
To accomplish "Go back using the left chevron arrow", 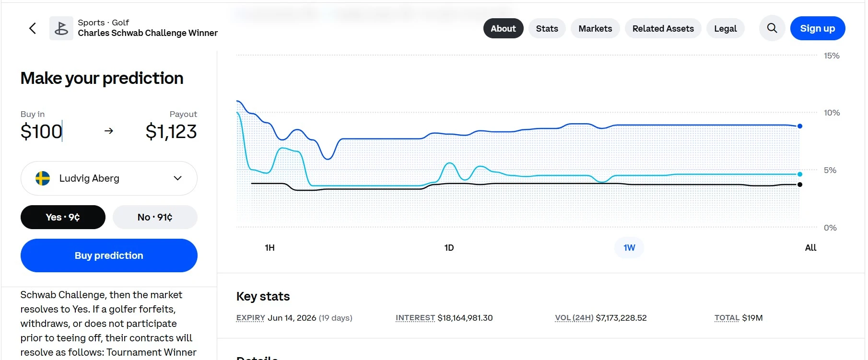I will click(33, 28).
